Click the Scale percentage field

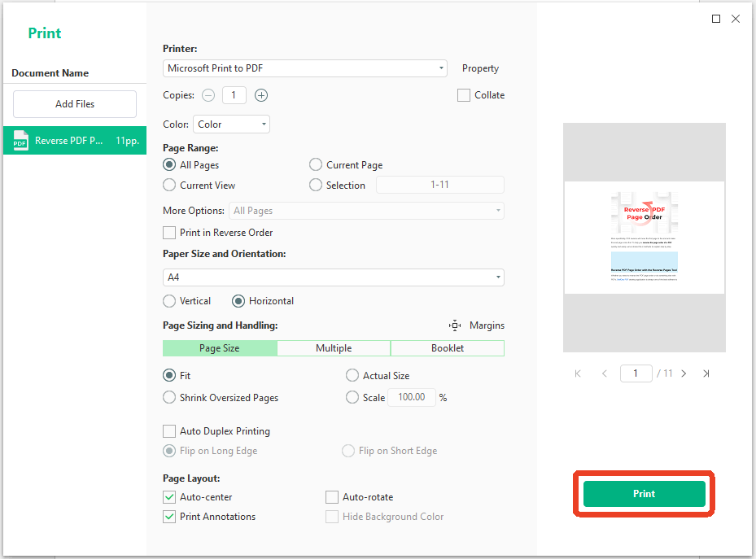412,398
